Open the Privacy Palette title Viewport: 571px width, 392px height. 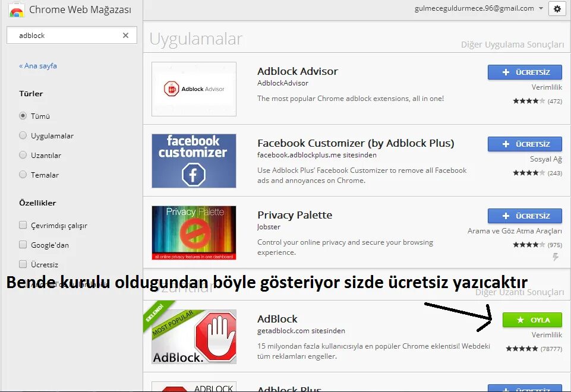pyautogui.click(x=295, y=215)
